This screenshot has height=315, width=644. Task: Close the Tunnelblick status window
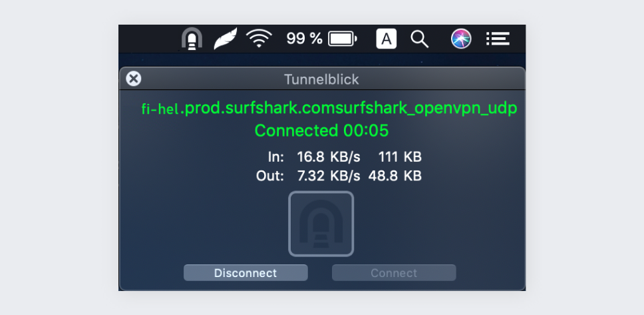pyautogui.click(x=134, y=79)
